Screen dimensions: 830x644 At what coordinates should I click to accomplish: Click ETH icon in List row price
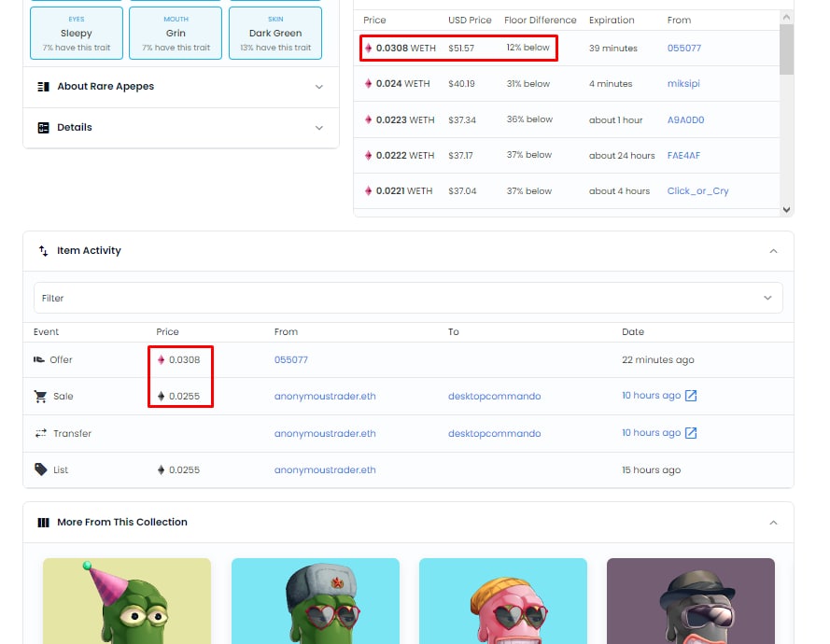[x=161, y=469]
